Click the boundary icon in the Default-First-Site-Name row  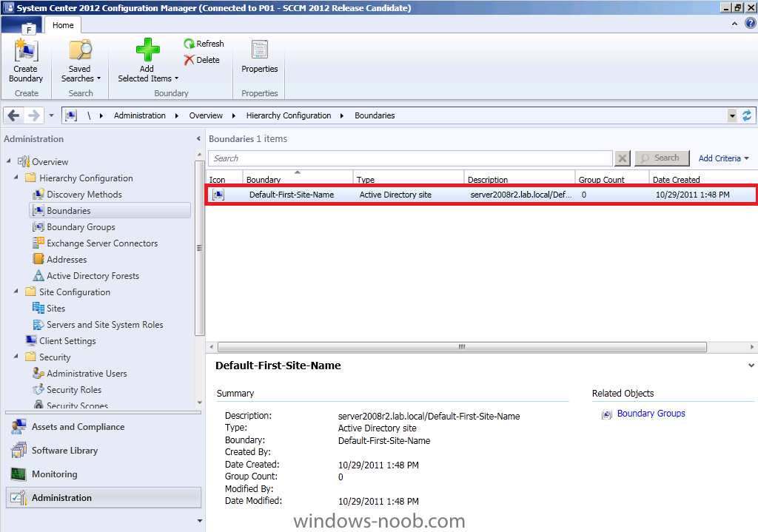coord(218,195)
